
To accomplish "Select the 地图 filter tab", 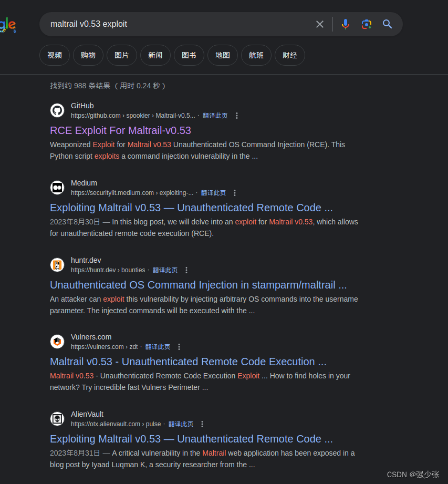I will 223,55.
